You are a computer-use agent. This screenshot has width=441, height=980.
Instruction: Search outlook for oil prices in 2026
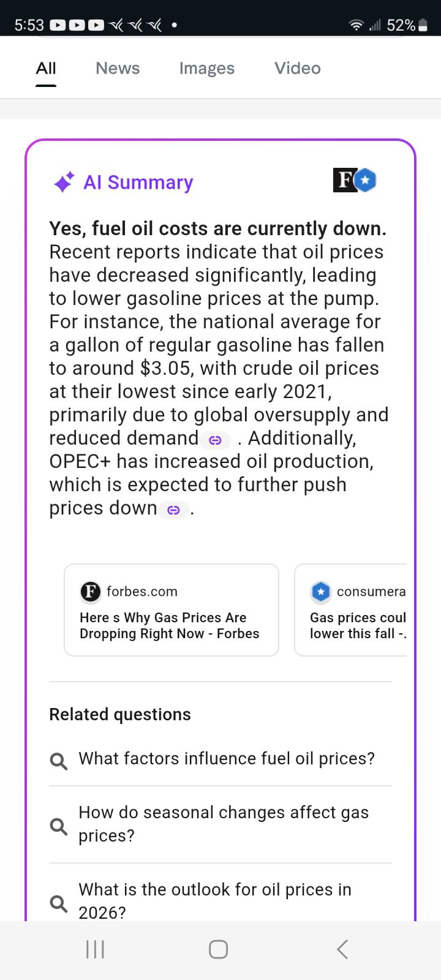click(x=215, y=900)
